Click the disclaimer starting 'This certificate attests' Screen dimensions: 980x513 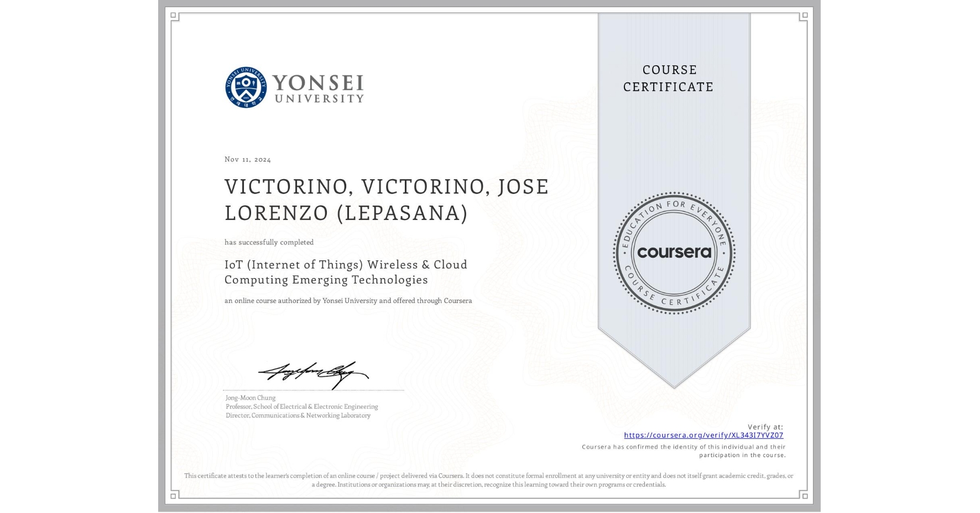(x=489, y=480)
